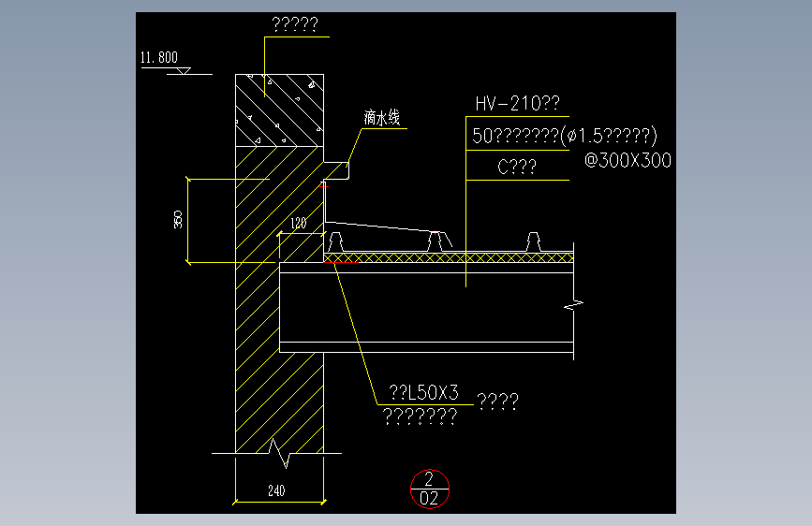Screen dimensions: 812x526
Task: Click the 11.800 elevation label
Action: coord(159,57)
